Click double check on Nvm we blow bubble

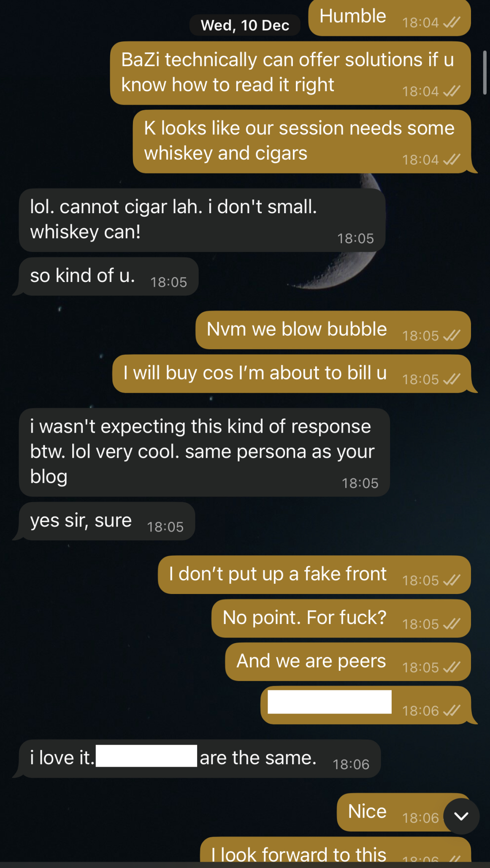(452, 336)
